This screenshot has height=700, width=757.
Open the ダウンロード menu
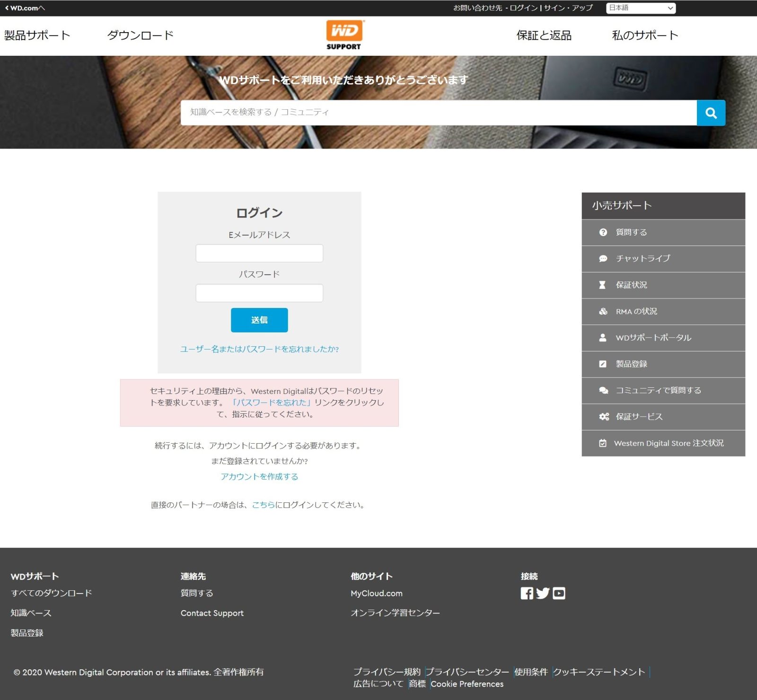pyautogui.click(x=140, y=35)
